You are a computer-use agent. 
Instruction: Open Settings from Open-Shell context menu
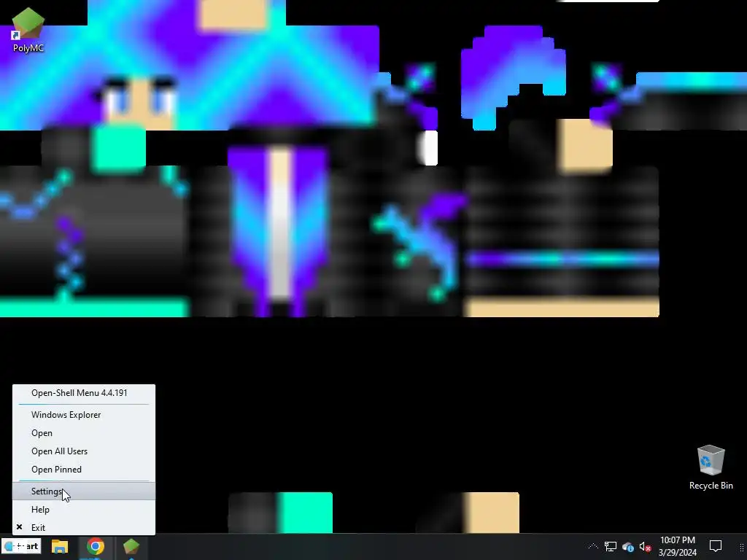(x=84, y=491)
